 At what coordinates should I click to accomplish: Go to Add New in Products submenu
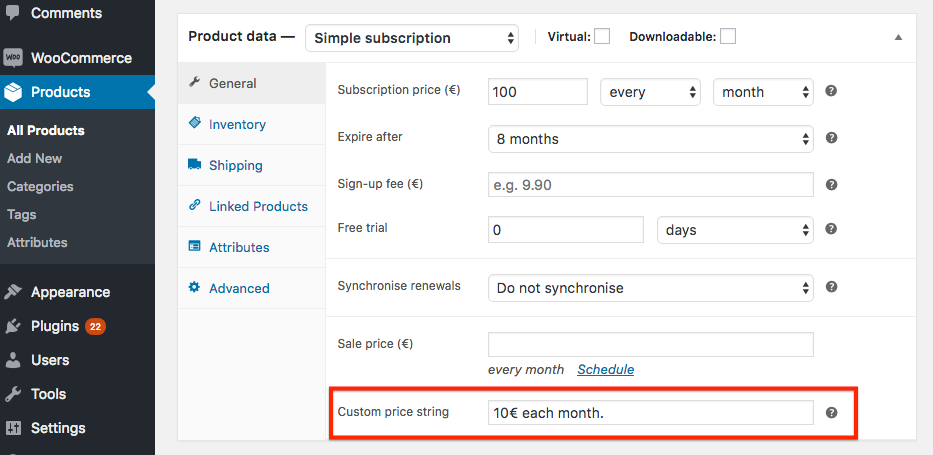(x=35, y=158)
